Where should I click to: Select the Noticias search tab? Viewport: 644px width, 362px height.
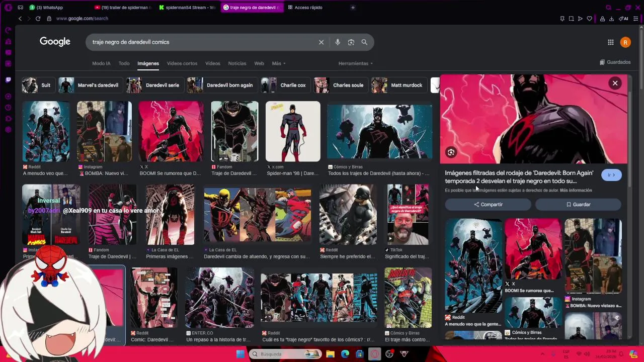[237, 63]
